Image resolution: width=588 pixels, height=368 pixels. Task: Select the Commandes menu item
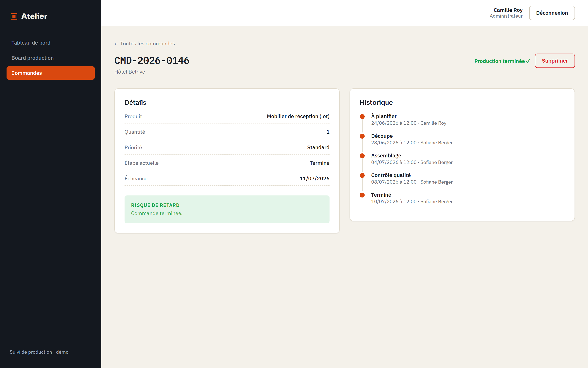(51, 73)
